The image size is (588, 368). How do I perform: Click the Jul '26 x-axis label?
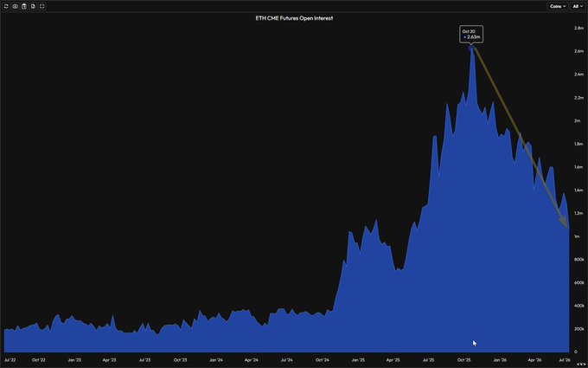point(564,359)
